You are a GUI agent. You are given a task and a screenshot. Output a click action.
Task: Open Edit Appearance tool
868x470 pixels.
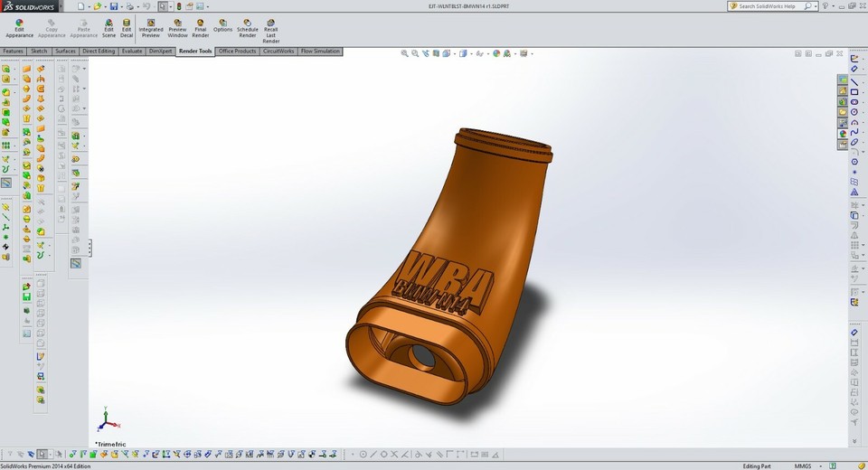[x=19, y=28]
